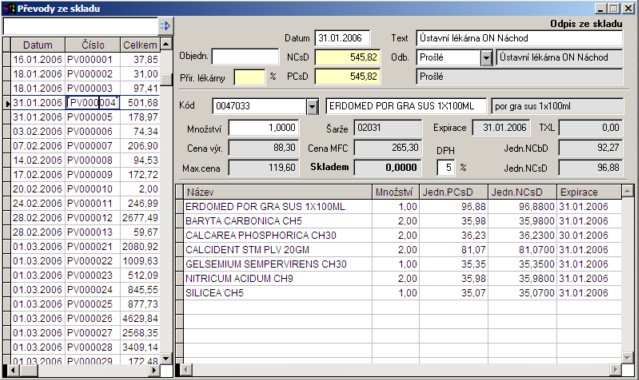The height and width of the screenshot is (380, 639).
Task: Select the SILICEA CH5 item row
Action: [x=402, y=293]
